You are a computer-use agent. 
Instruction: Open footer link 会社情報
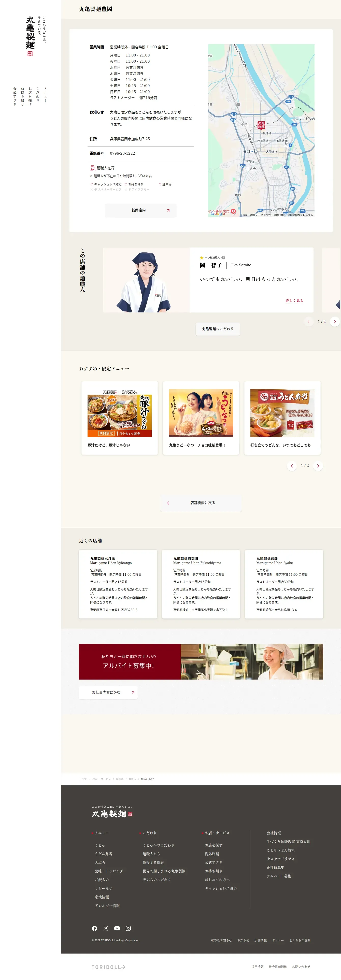pos(274,833)
